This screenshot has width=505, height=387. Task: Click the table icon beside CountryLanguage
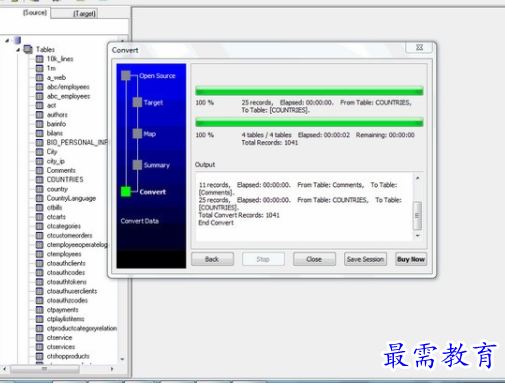(40, 198)
